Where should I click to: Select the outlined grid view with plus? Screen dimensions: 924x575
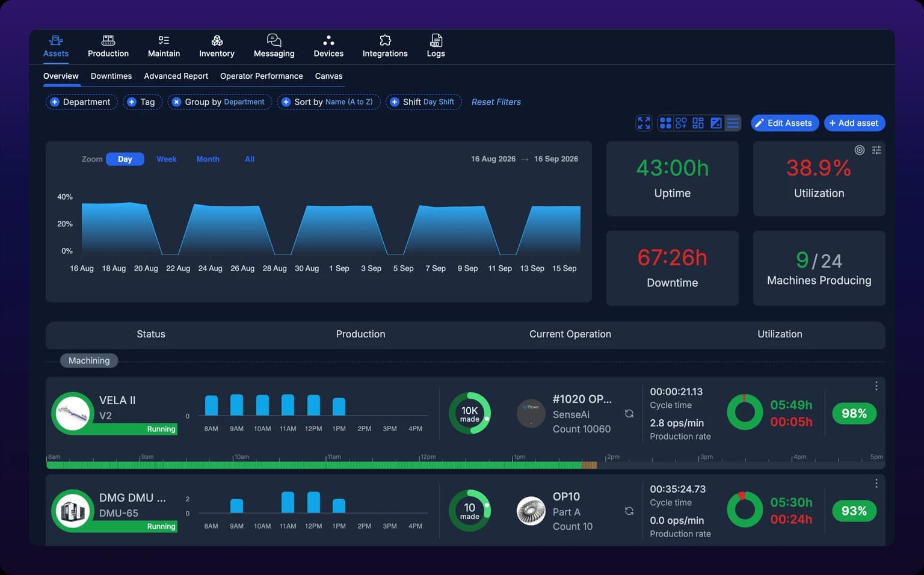pyautogui.click(x=681, y=123)
